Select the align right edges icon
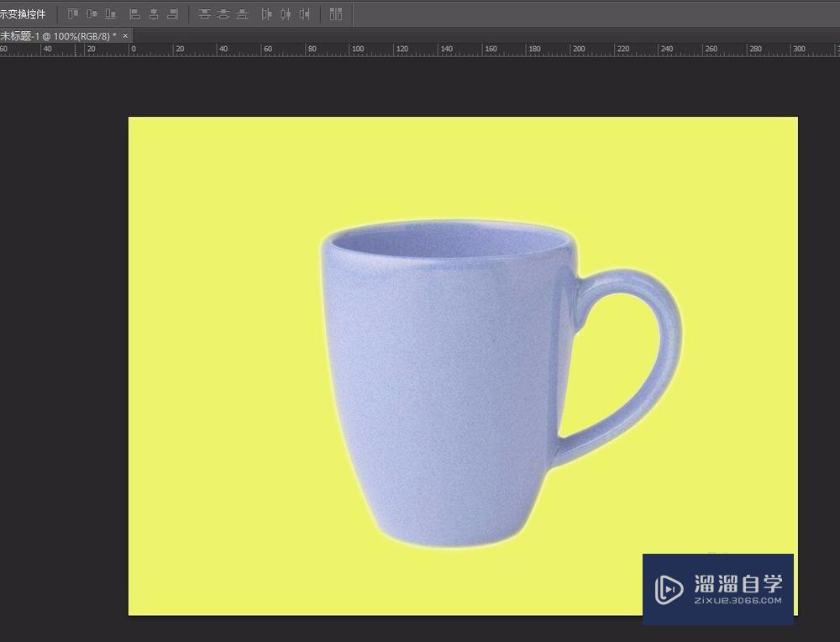This screenshot has width=840, height=642. tap(173, 14)
